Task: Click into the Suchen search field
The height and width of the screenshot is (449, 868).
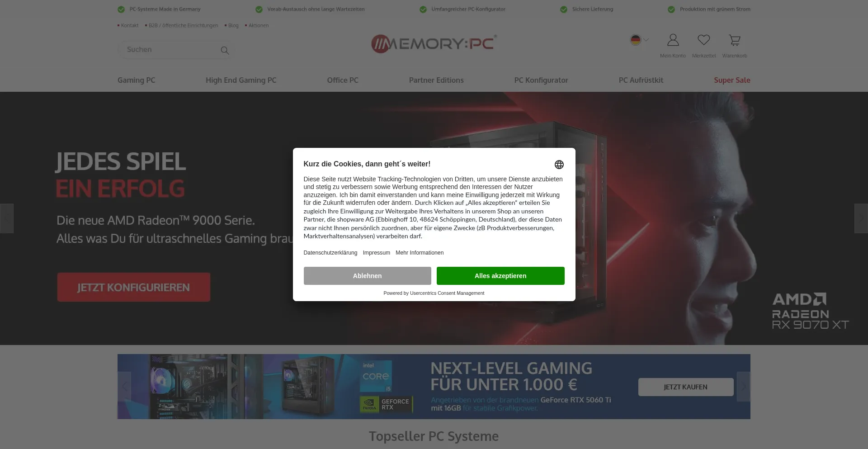Action: 170,50
